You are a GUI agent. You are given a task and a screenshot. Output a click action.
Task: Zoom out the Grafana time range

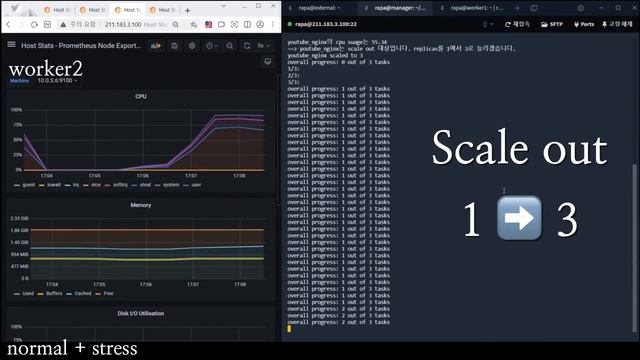[x=230, y=46]
